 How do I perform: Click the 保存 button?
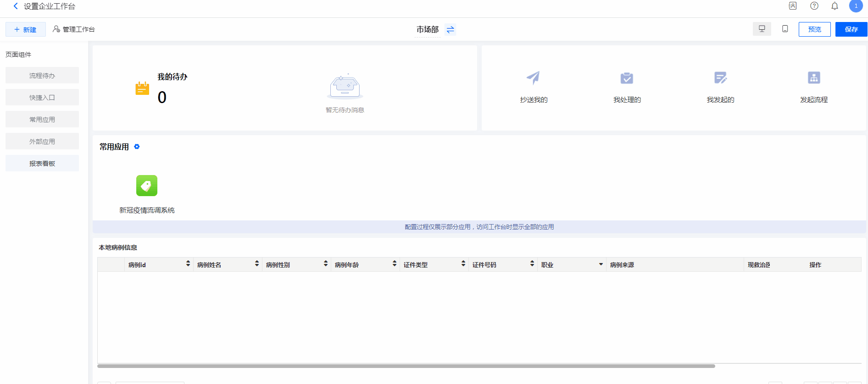pos(851,29)
